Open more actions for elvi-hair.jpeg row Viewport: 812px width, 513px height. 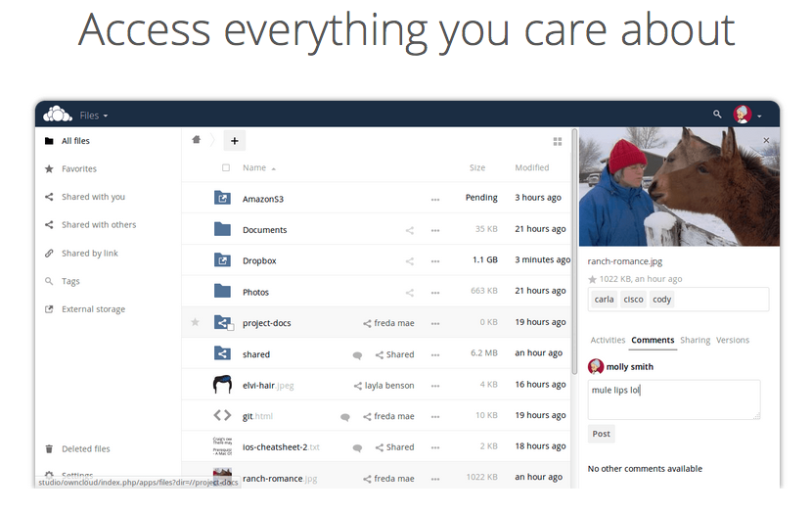coord(435,386)
